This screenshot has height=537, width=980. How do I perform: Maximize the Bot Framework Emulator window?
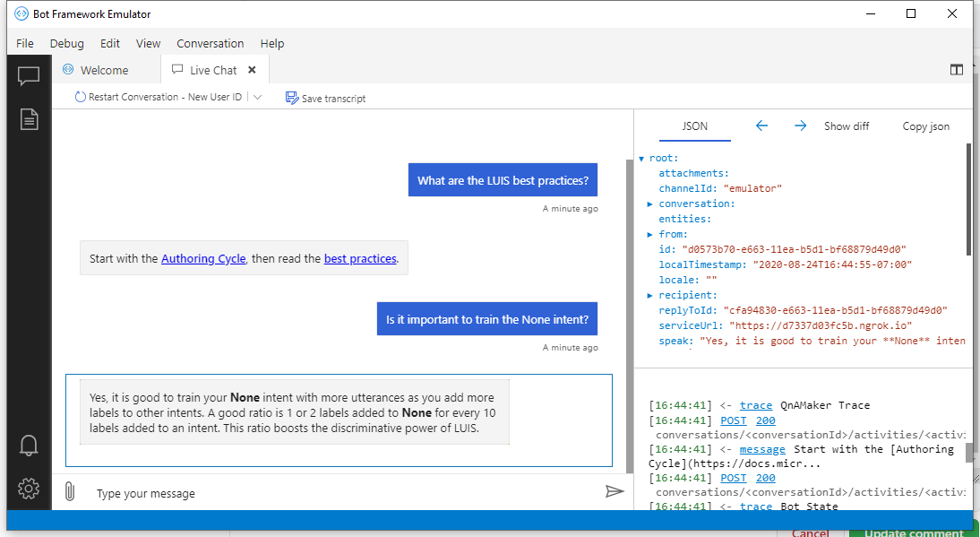point(911,13)
